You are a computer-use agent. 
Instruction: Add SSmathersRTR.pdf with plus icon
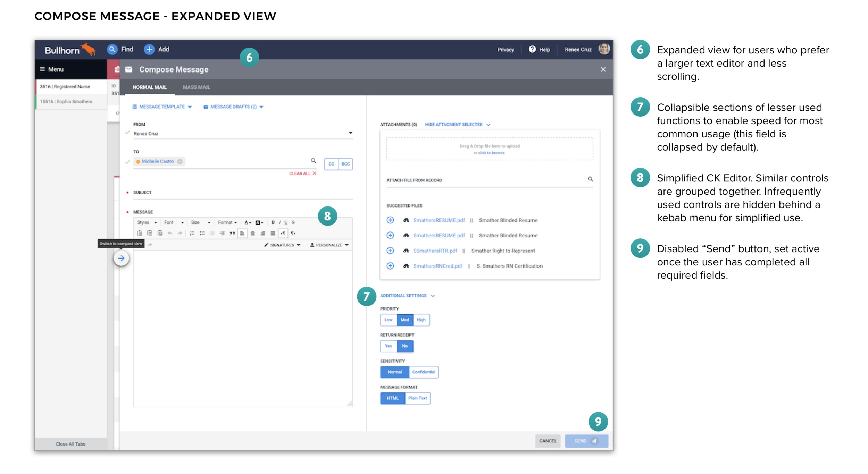click(390, 251)
